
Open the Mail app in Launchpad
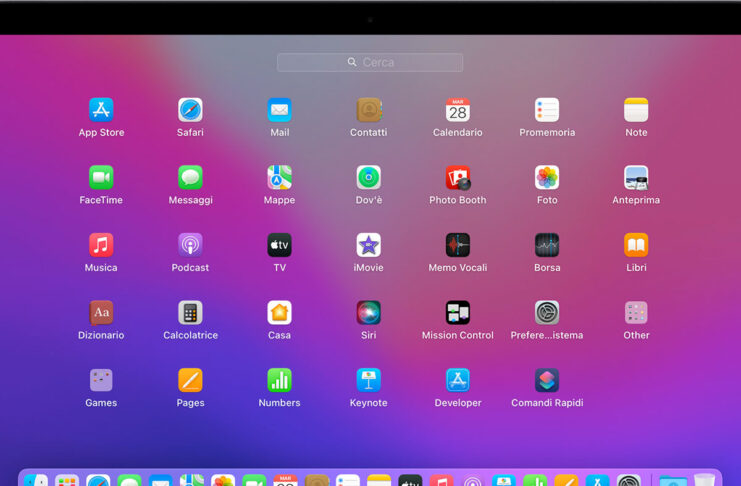(x=279, y=110)
